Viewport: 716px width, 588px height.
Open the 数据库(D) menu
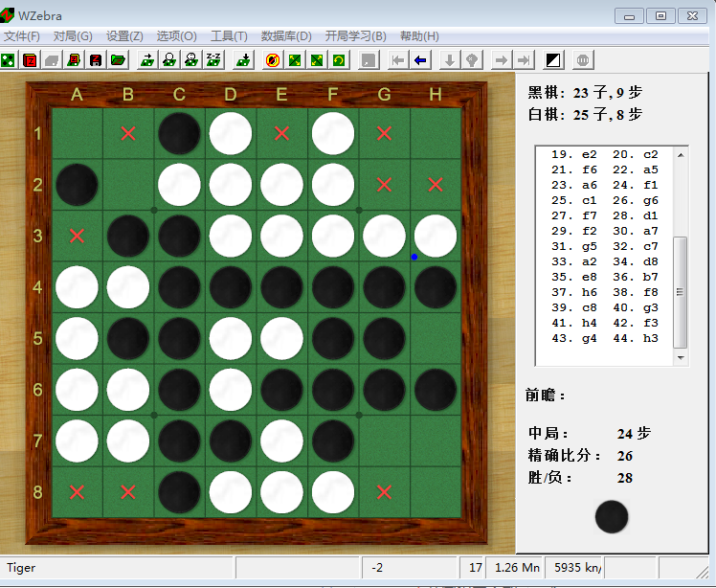286,36
